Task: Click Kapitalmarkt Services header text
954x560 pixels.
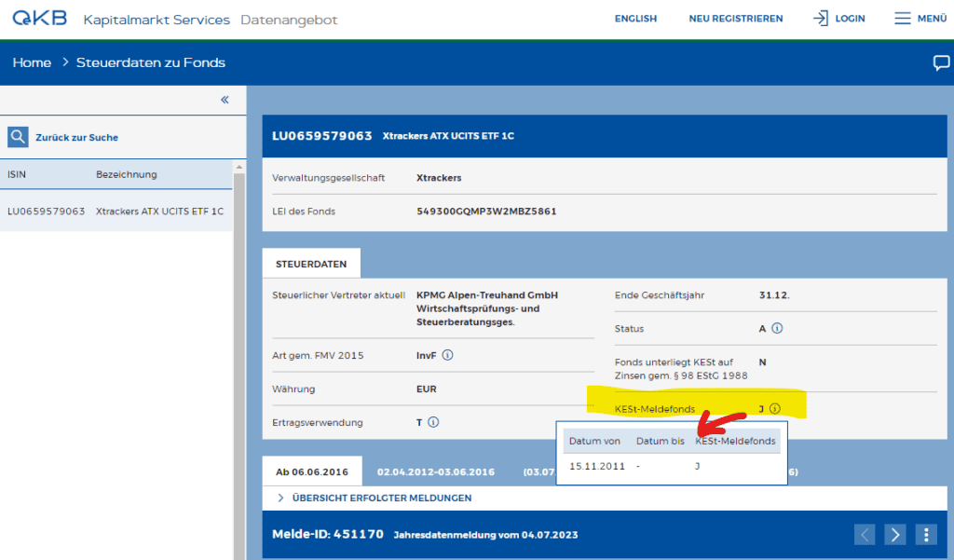Action: point(157,20)
